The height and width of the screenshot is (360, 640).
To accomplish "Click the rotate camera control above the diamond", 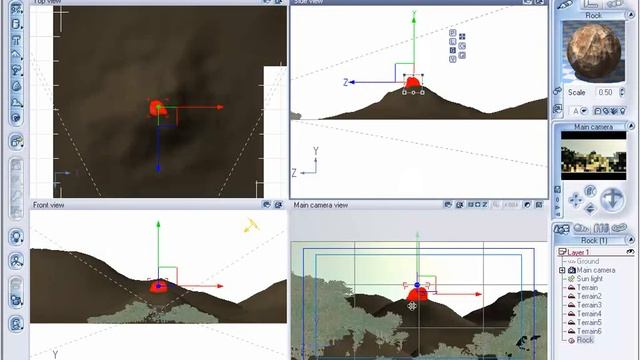I will coord(590,191).
